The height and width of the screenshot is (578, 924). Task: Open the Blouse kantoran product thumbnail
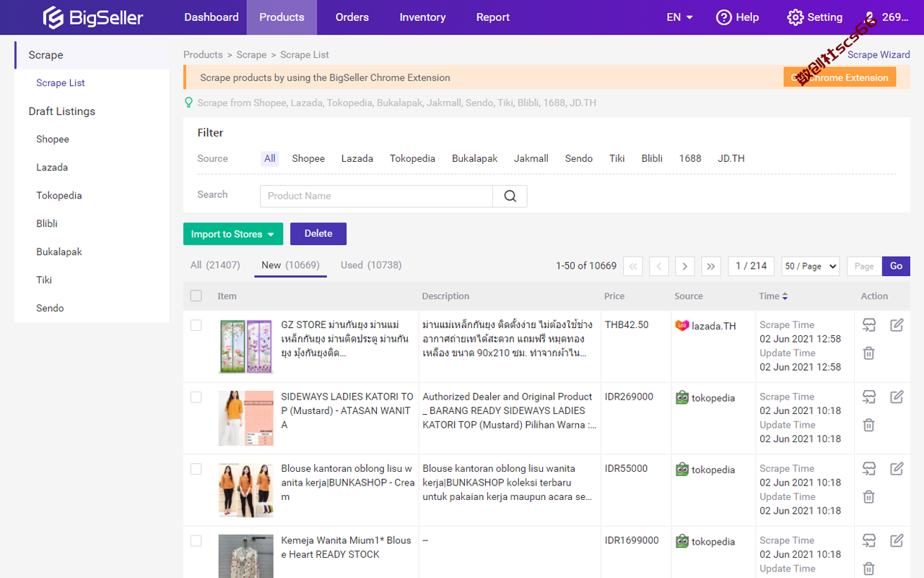click(x=246, y=490)
